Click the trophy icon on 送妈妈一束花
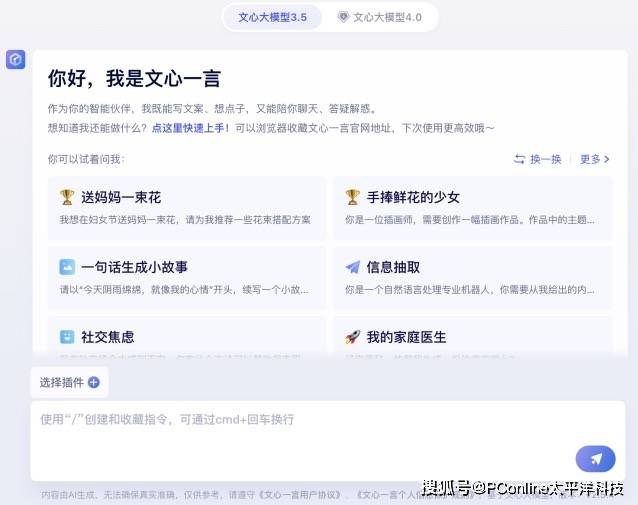This screenshot has width=638, height=505. coord(67,197)
